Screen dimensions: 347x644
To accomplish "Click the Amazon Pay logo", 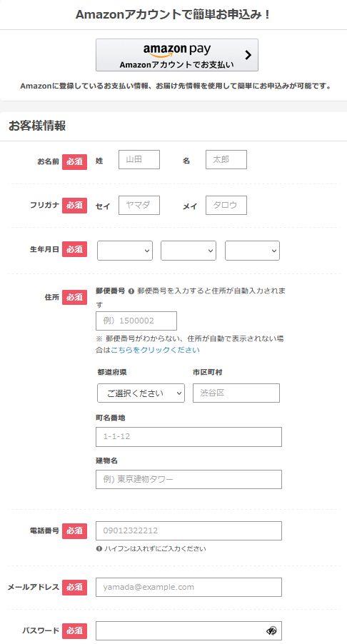I will (x=177, y=50).
